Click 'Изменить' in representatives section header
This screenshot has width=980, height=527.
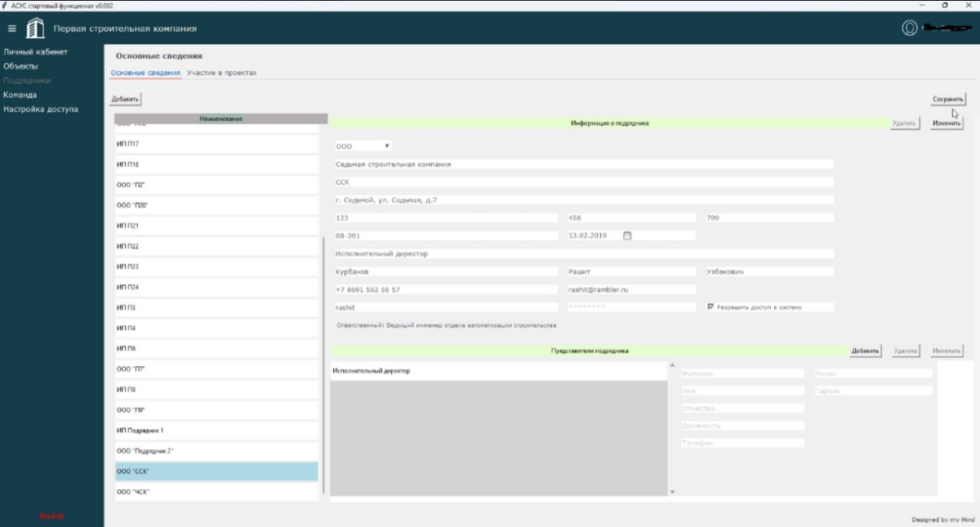pyautogui.click(x=947, y=351)
